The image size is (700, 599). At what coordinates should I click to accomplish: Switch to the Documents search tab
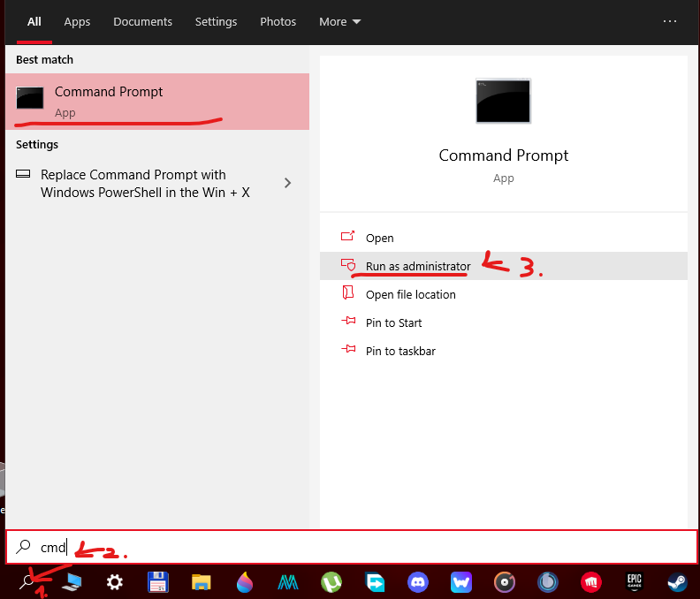(143, 21)
